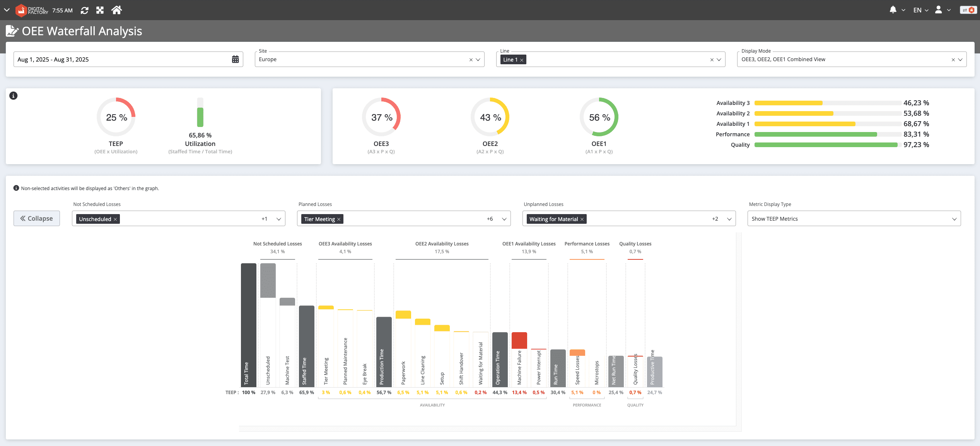Open the user profile icon menu
This screenshot has width=980, height=446.
(x=939, y=10)
